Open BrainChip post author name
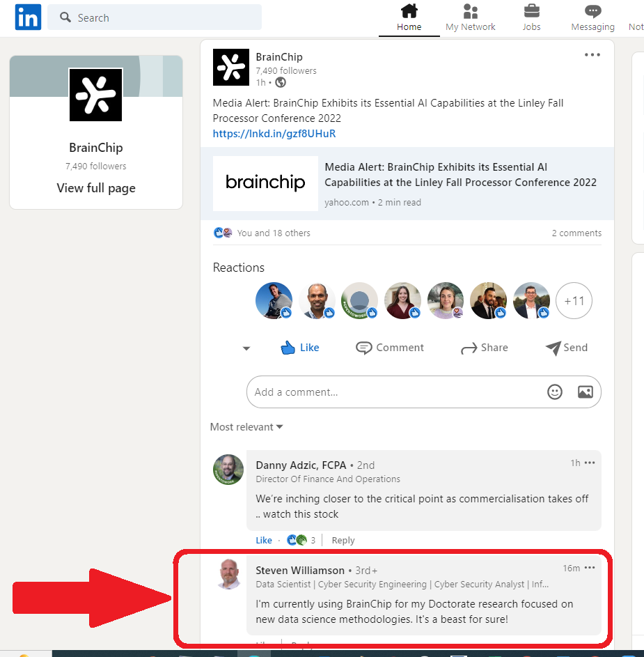Image resolution: width=644 pixels, height=657 pixels. pos(279,57)
